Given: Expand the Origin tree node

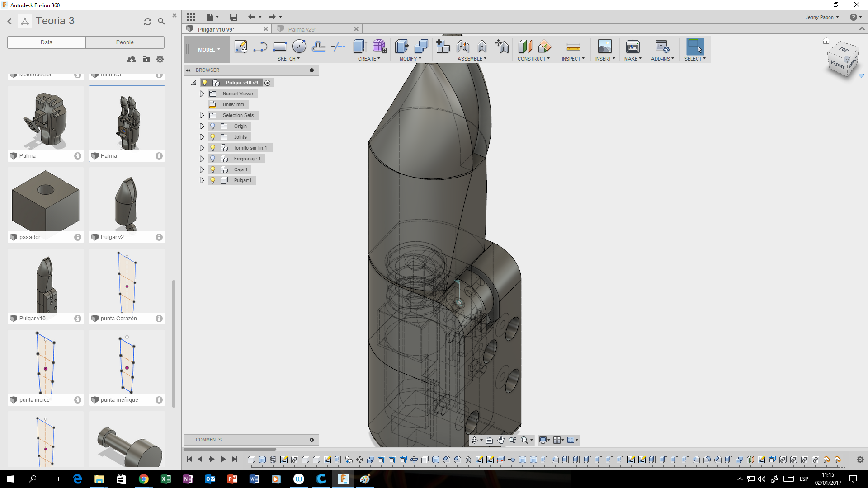Looking at the screenshot, I should click(202, 126).
